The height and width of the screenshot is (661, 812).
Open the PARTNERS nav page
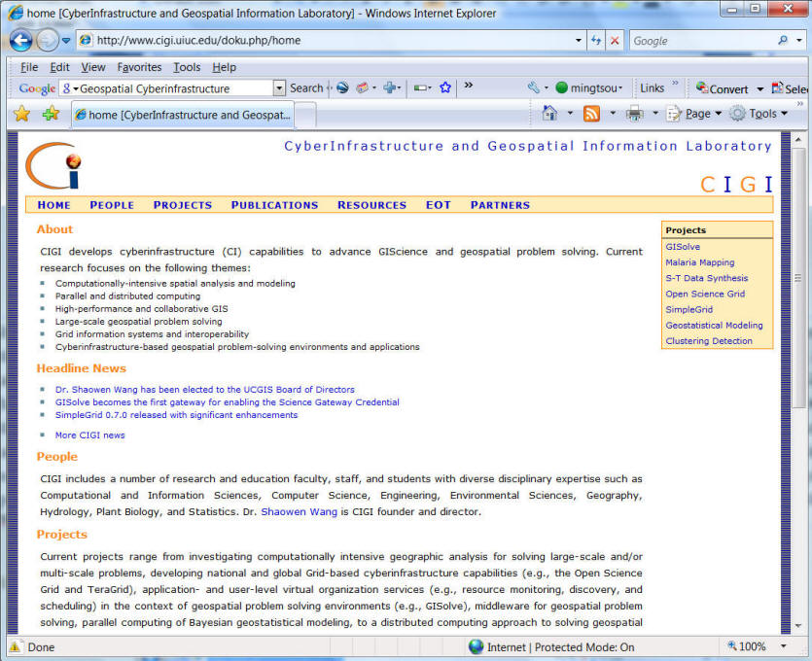500,205
